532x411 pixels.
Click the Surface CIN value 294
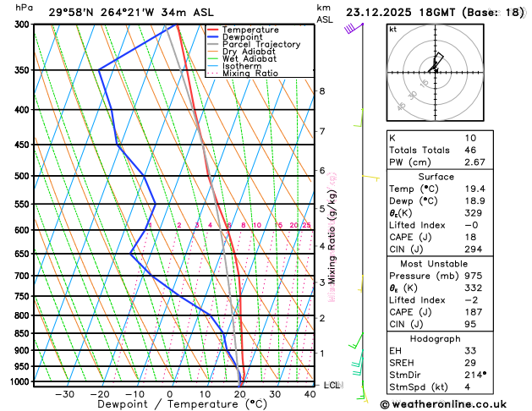point(474,249)
